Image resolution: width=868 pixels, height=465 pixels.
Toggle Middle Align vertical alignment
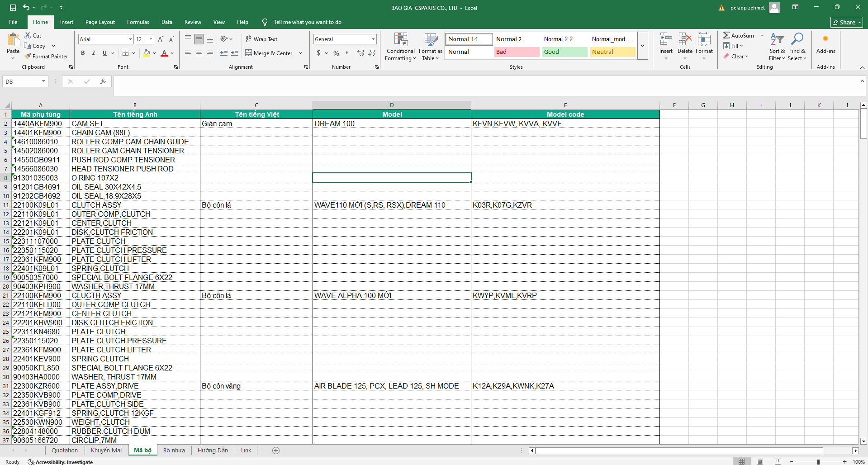point(199,39)
